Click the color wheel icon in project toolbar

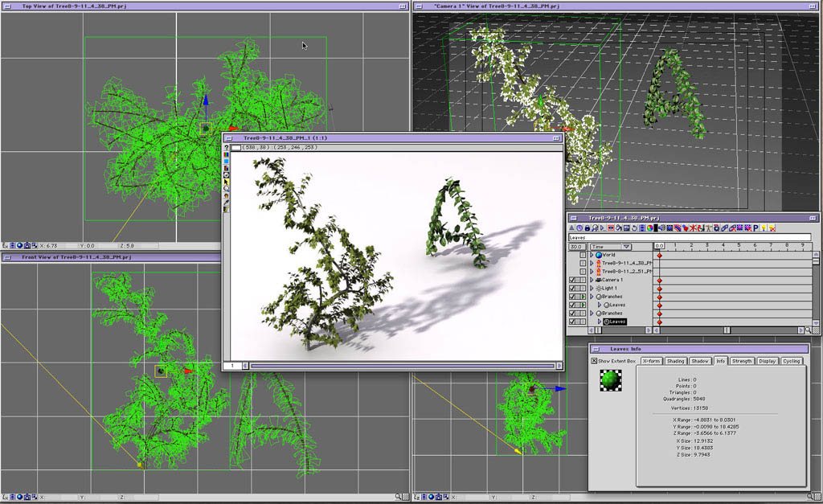(650, 229)
